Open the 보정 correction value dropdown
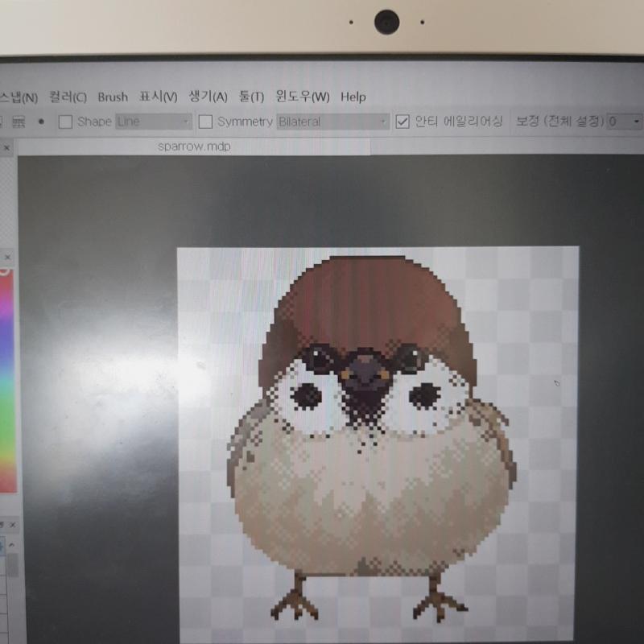644x644 pixels. [625, 122]
